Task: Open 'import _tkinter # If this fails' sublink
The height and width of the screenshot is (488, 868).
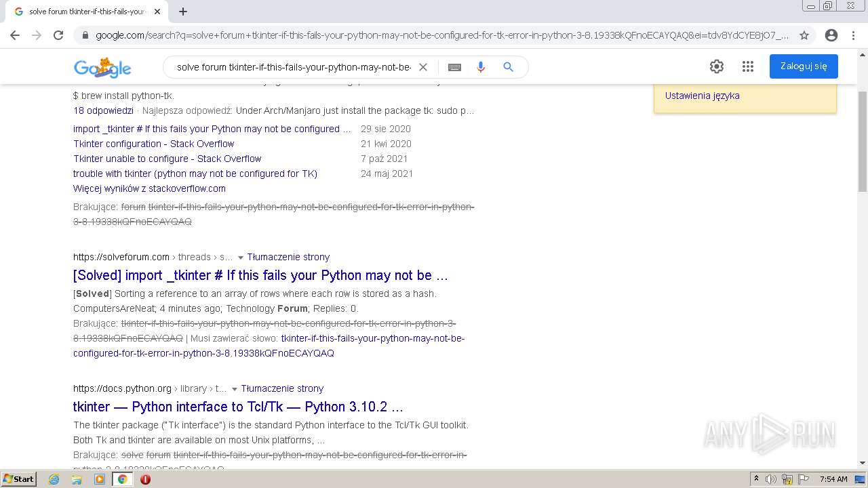Action: point(212,129)
